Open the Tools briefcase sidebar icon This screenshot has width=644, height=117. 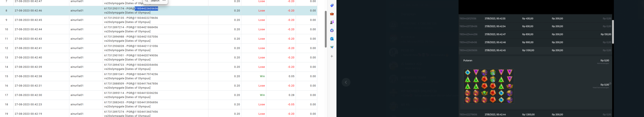[332, 14]
